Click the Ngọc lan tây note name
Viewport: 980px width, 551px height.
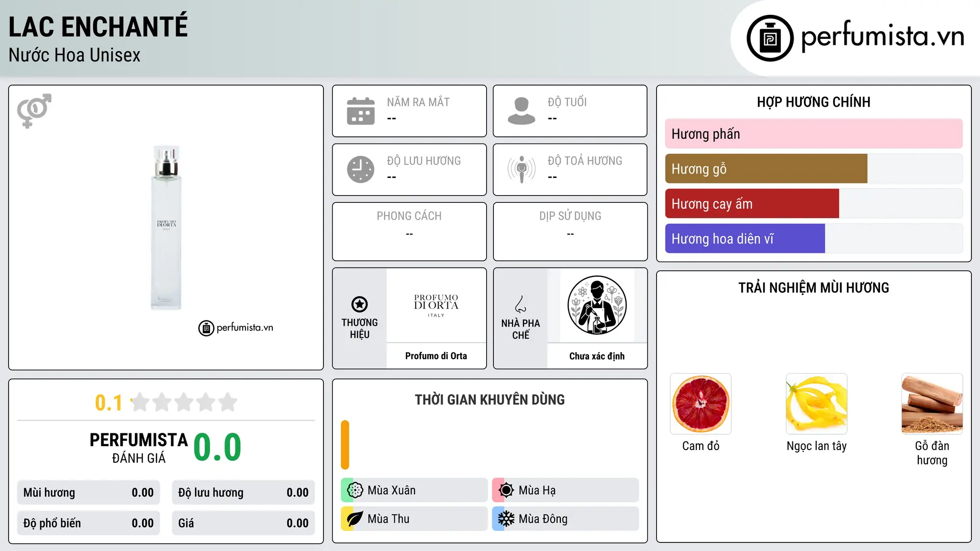click(x=816, y=446)
